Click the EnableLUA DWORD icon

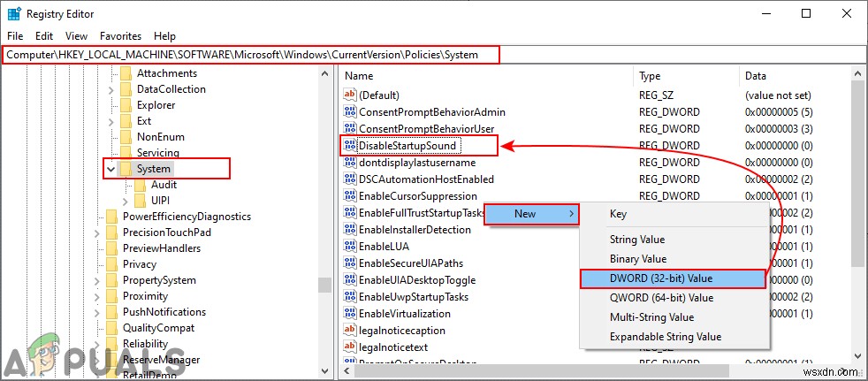(350, 247)
